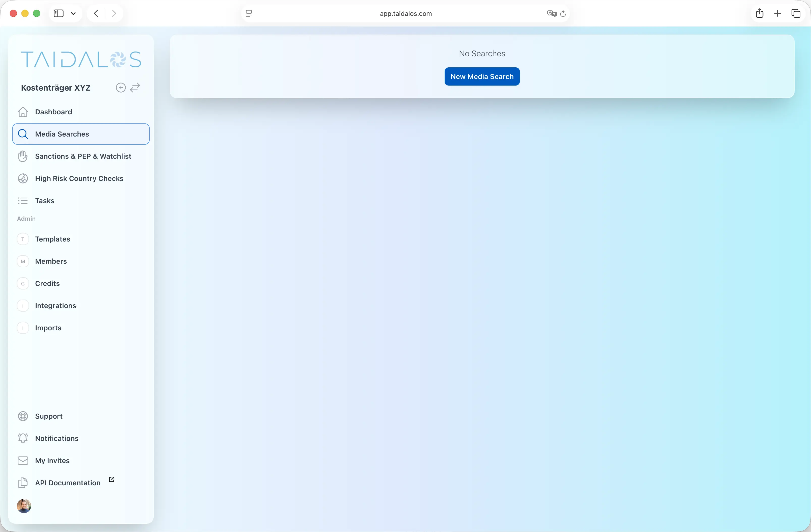Viewport: 811px width, 532px height.
Task: Open the API Documentation external link
Action: [x=112, y=479]
